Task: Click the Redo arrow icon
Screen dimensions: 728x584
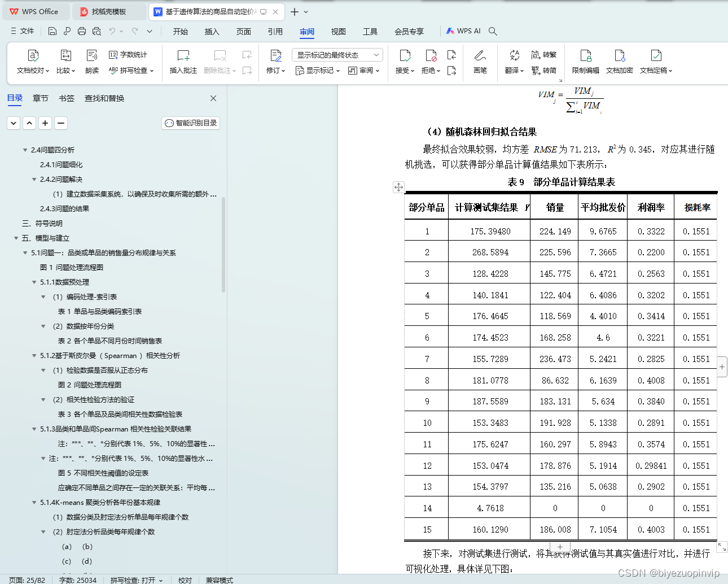Action: (x=135, y=31)
